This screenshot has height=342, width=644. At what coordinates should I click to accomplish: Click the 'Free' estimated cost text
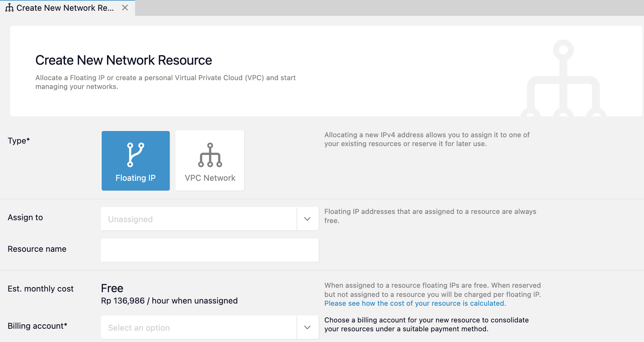point(112,288)
